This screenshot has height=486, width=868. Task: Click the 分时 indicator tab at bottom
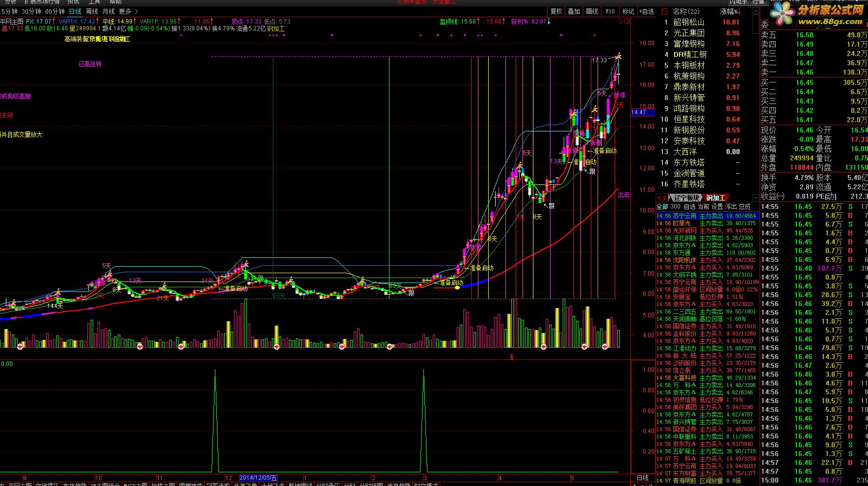coord(349,484)
